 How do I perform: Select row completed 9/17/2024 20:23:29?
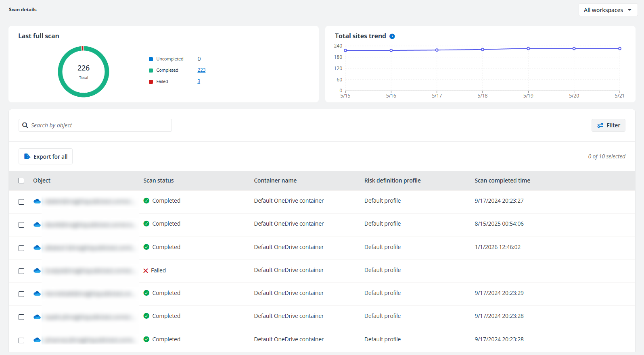(x=21, y=294)
